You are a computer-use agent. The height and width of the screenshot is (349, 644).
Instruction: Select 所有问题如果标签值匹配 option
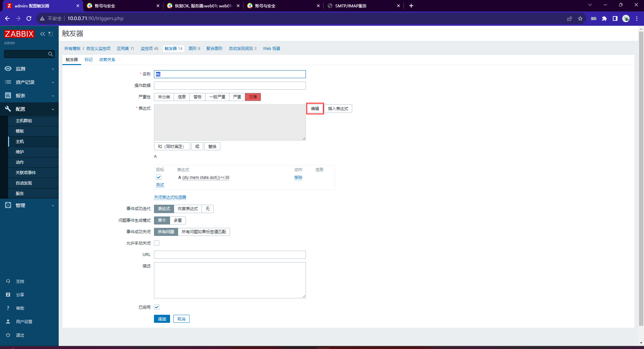pyautogui.click(x=204, y=232)
